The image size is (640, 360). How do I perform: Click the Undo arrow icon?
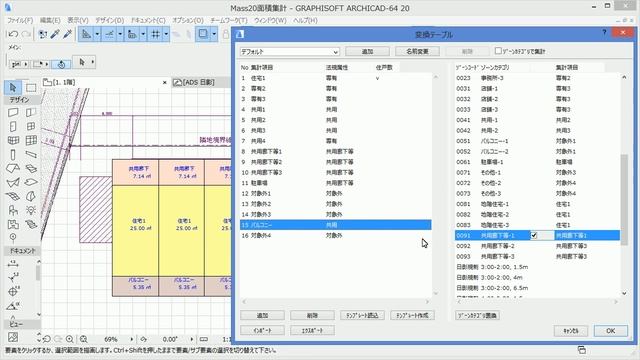coord(13,34)
